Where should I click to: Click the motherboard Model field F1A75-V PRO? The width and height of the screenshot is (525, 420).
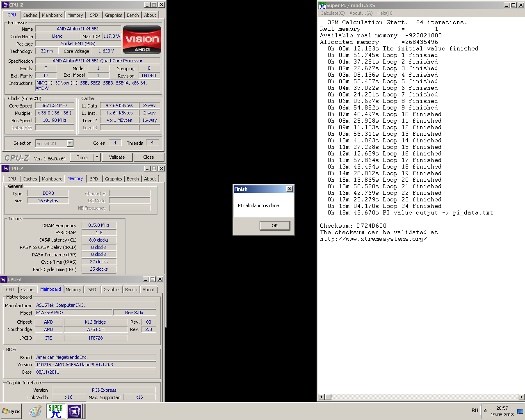[x=73, y=313]
